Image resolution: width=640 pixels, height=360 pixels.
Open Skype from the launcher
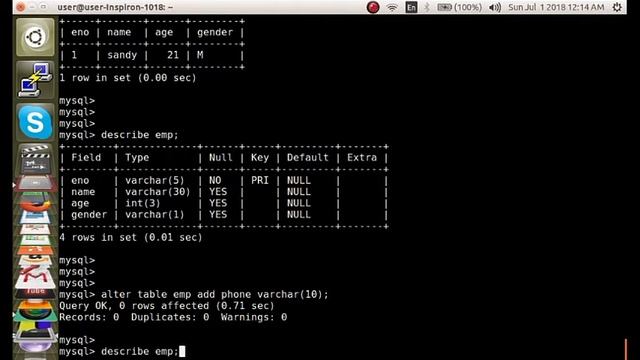pyautogui.click(x=35, y=122)
